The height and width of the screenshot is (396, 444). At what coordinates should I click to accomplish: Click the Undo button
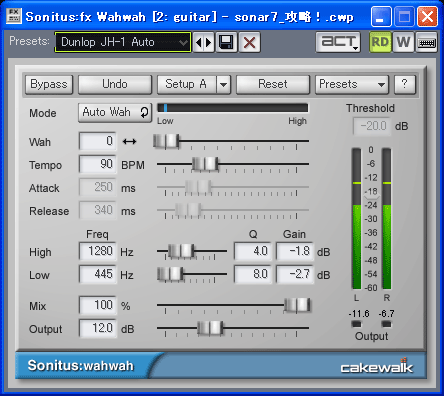tap(115, 84)
